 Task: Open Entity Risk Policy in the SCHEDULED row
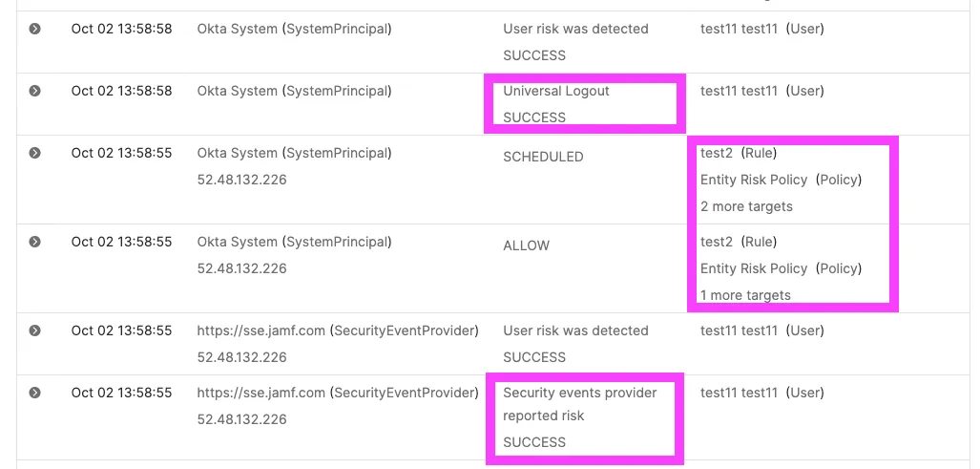coord(754,180)
